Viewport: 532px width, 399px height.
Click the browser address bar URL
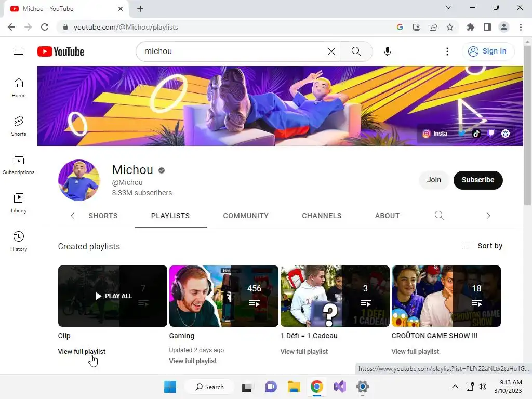point(126,27)
